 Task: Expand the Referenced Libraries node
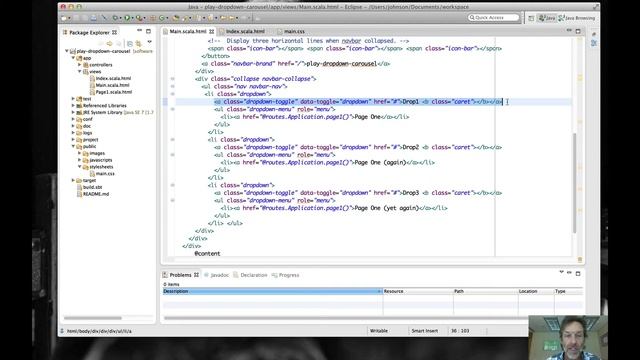[x=73, y=106]
